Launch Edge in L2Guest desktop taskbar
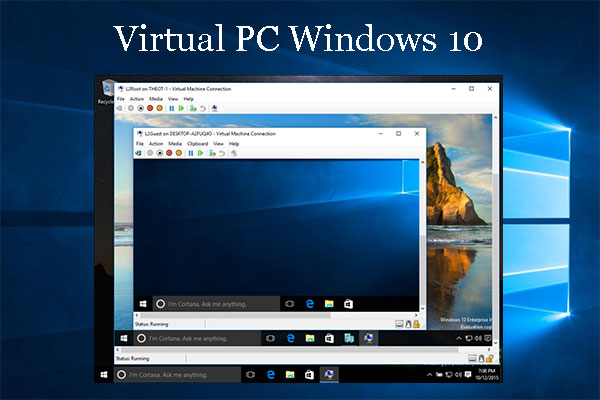Viewport: 600px width, 400px height. tap(310, 304)
